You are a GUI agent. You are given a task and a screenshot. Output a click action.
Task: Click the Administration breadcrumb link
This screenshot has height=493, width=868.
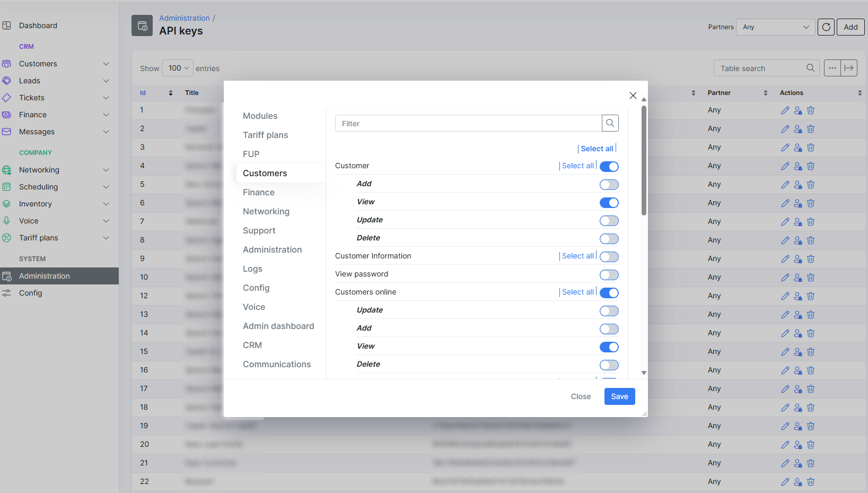(x=185, y=18)
